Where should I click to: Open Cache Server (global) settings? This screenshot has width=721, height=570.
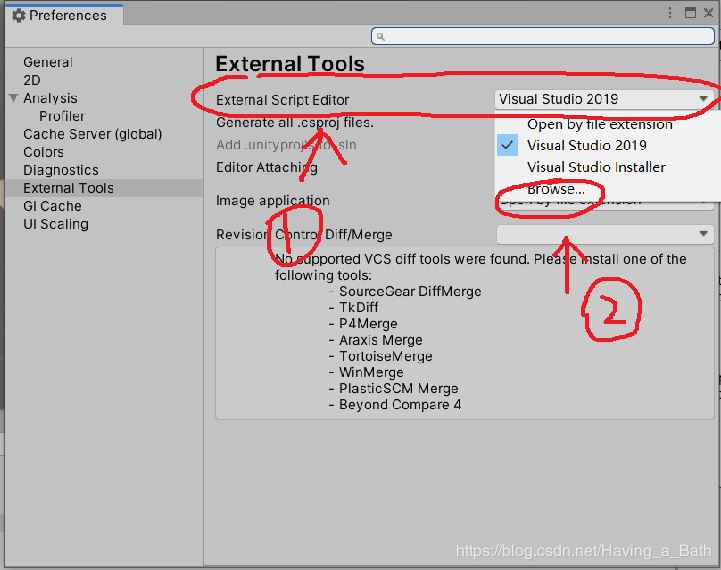click(x=92, y=134)
